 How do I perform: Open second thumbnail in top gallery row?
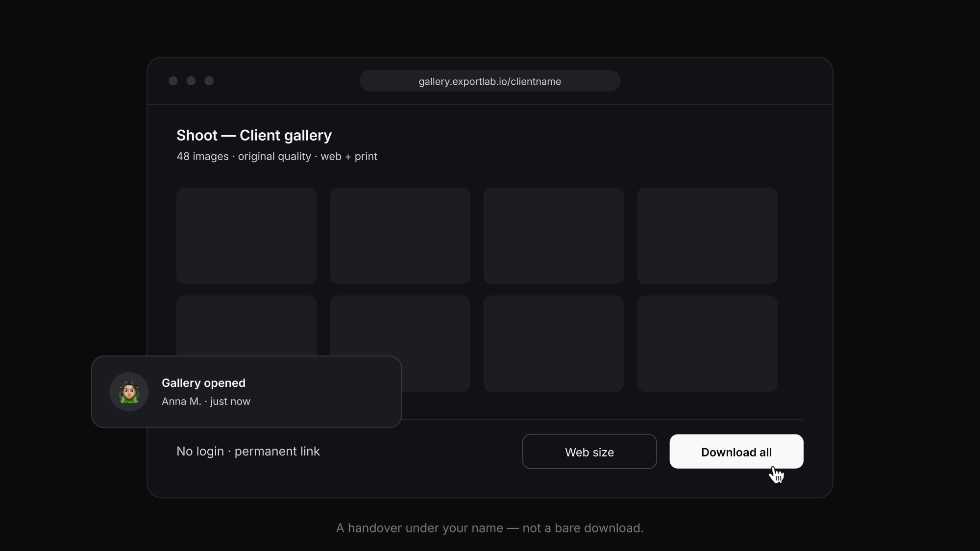400,236
